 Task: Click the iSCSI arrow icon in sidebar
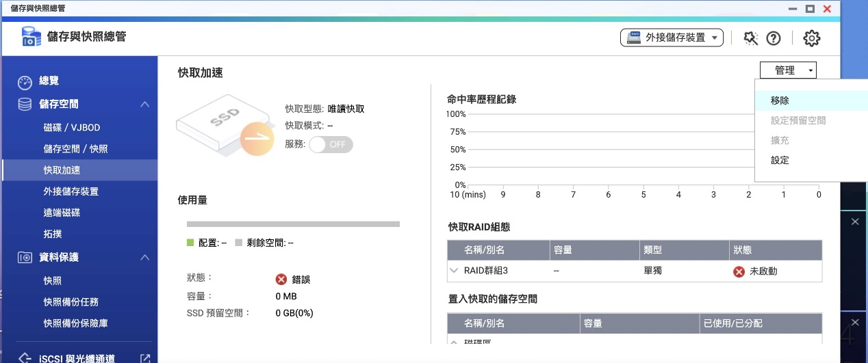pos(25,358)
